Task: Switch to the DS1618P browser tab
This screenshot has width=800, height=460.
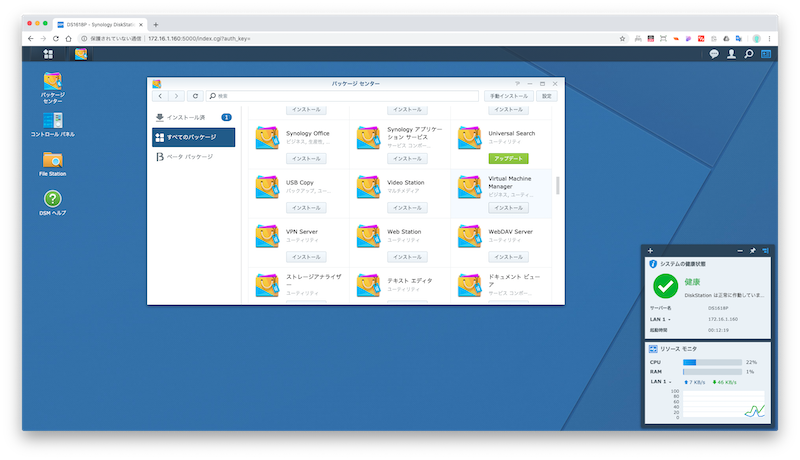Action: (99, 24)
